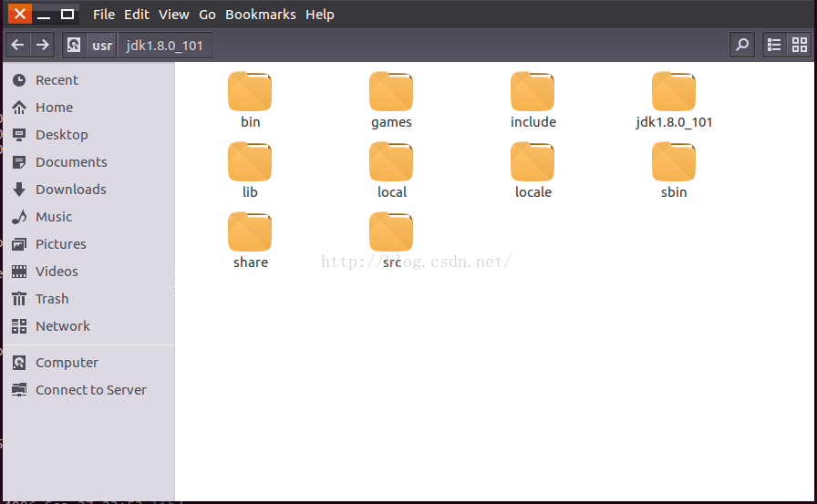Viewport: 817px width, 504px height.
Task: Open the Help menu
Action: pyautogui.click(x=319, y=15)
